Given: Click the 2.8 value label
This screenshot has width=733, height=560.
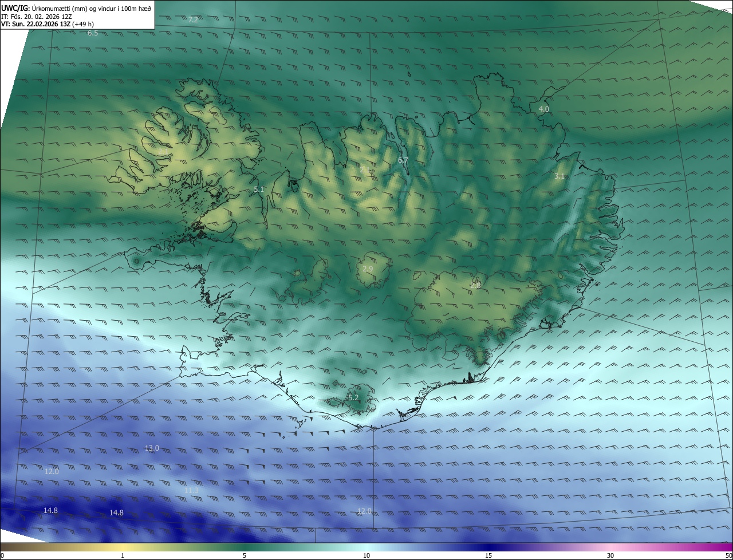Looking at the screenshot, I should coord(475,285).
